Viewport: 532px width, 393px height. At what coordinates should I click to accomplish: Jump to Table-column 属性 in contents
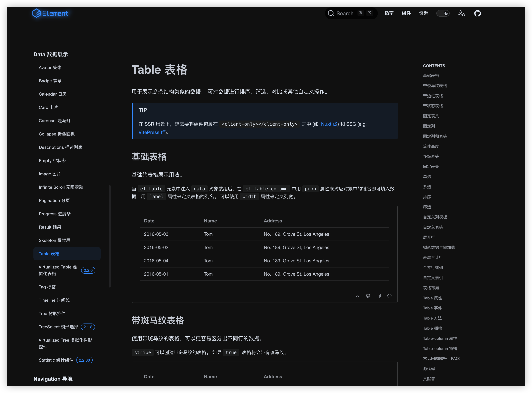point(440,338)
